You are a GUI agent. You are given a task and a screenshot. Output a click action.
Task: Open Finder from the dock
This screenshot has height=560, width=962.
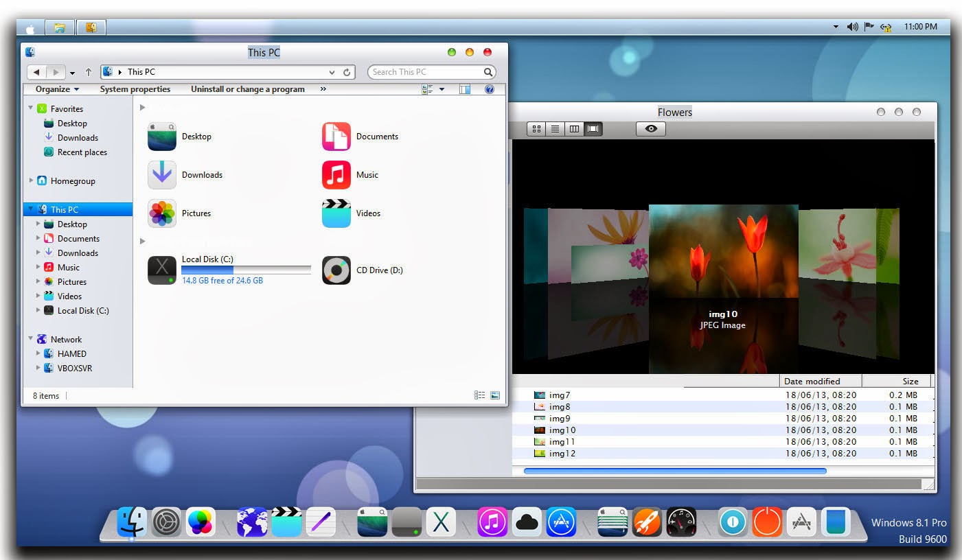pyautogui.click(x=132, y=523)
